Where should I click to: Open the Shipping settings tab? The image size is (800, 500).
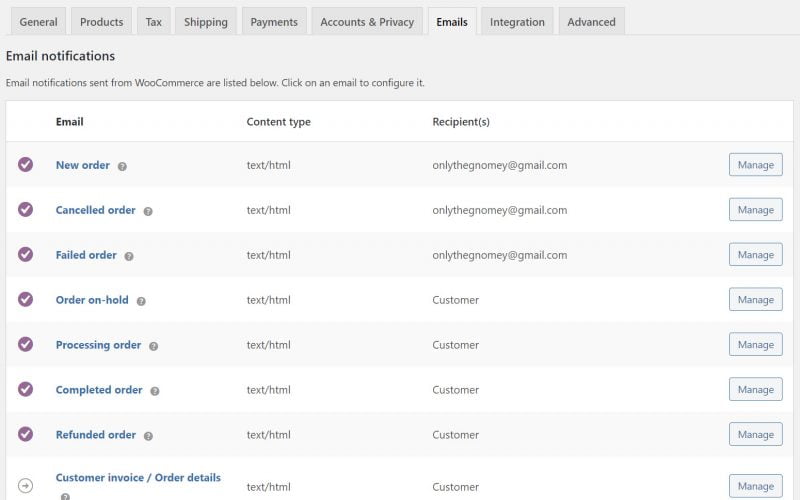point(206,22)
